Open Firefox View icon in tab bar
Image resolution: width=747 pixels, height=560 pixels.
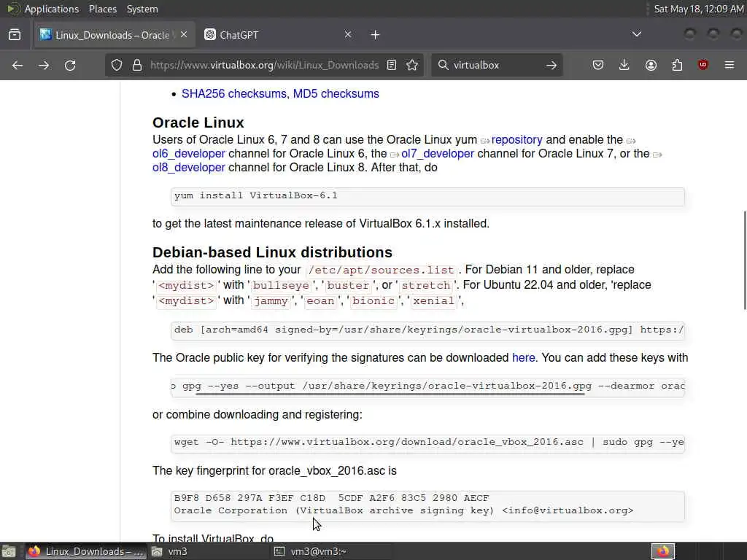click(x=15, y=35)
